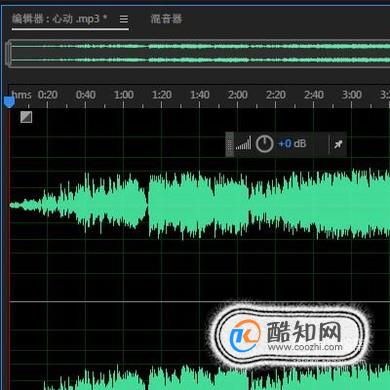Viewport: 390px width, 390px height.
Task: Click the lower channel waveform
Action: (x=200, y=377)
